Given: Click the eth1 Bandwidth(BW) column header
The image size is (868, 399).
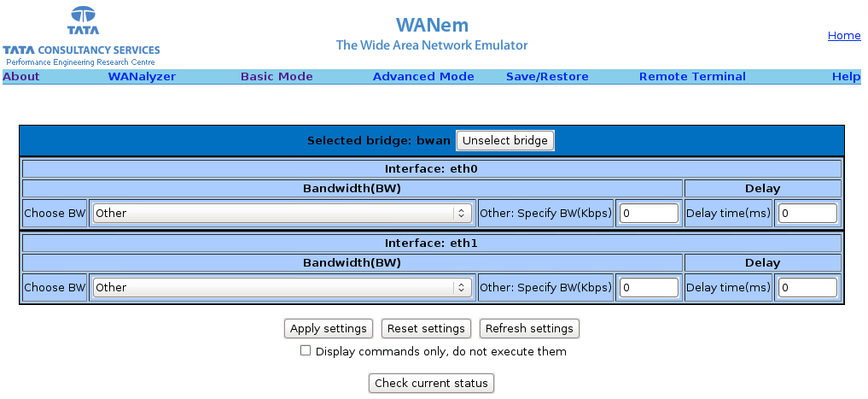Looking at the screenshot, I should pyautogui.click(x=352, y=262).
